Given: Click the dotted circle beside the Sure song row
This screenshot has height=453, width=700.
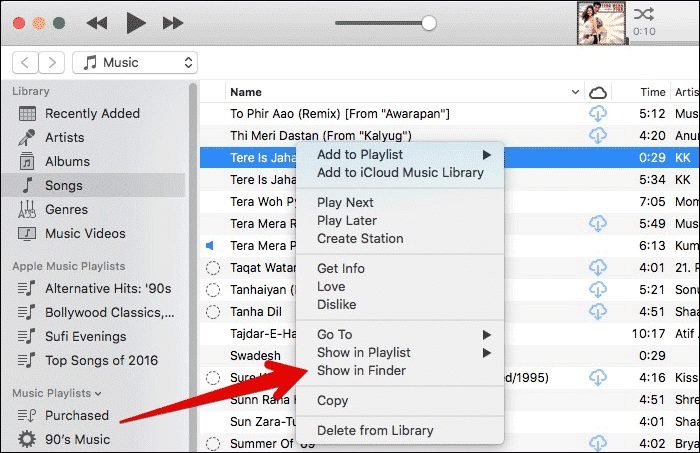Looking at the screenshot, I should click(x=213, y=378).
